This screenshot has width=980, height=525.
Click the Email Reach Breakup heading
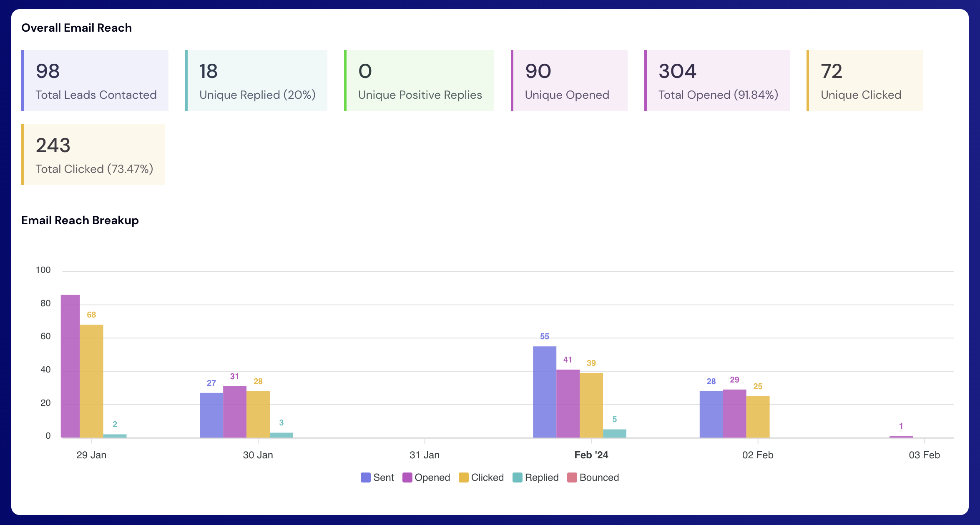(x=80, y=220)
